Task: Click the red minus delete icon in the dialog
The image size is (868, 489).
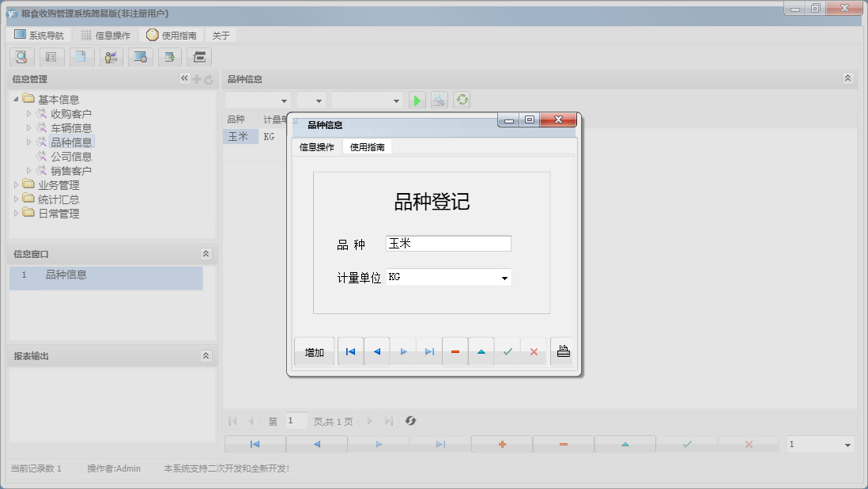Action: pyautogui.click(x=455, y=351)
